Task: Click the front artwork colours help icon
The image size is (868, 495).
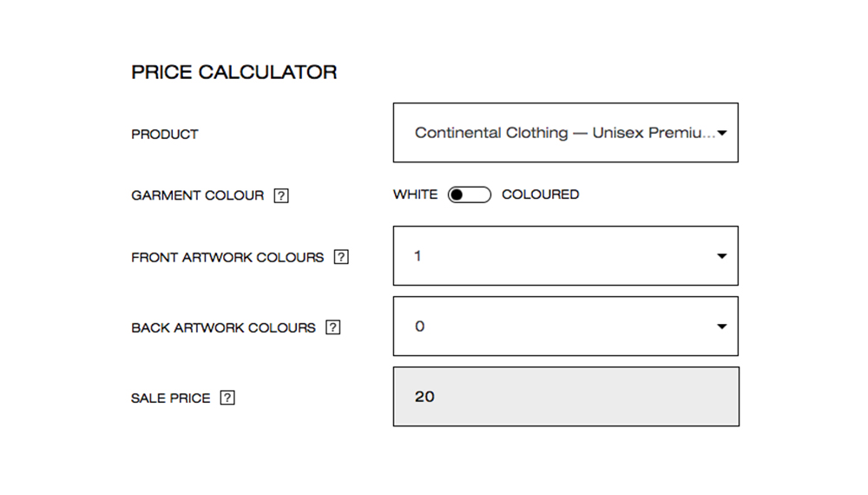Action: (341, 257)
